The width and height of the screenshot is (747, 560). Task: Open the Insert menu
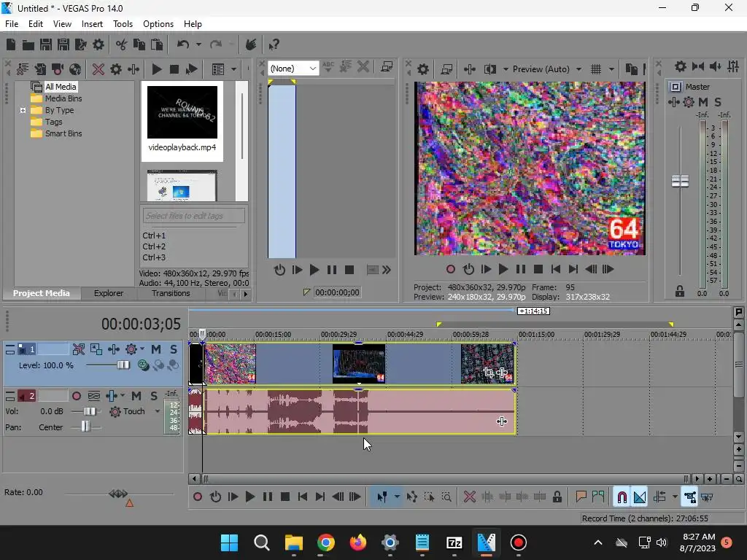coord(92,24)
